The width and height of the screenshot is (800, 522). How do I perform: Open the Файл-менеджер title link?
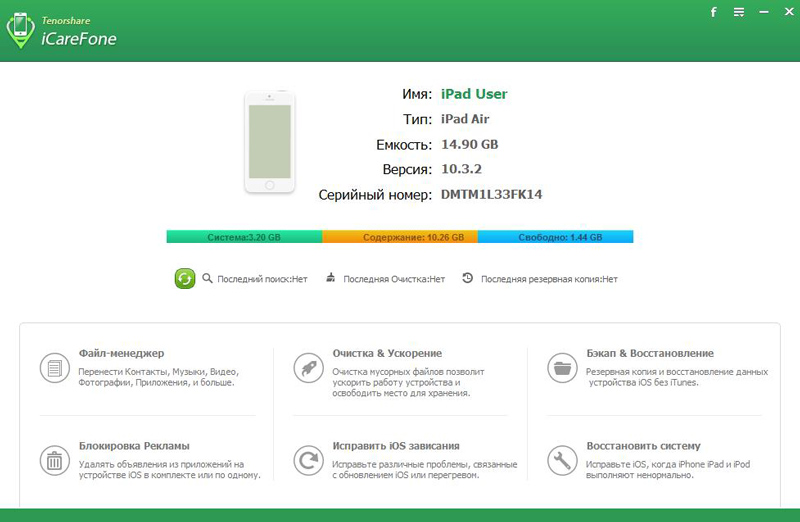click(121, 353)
